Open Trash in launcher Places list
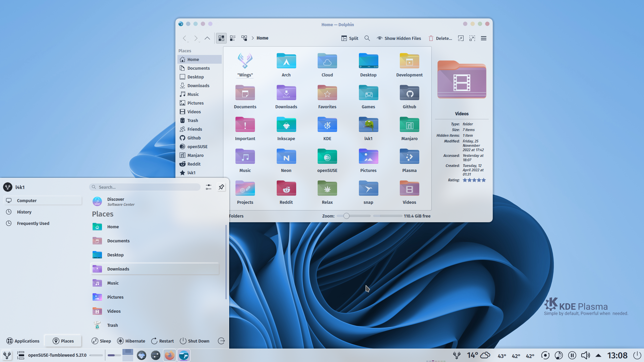644x362 pixels. [155, 325]
